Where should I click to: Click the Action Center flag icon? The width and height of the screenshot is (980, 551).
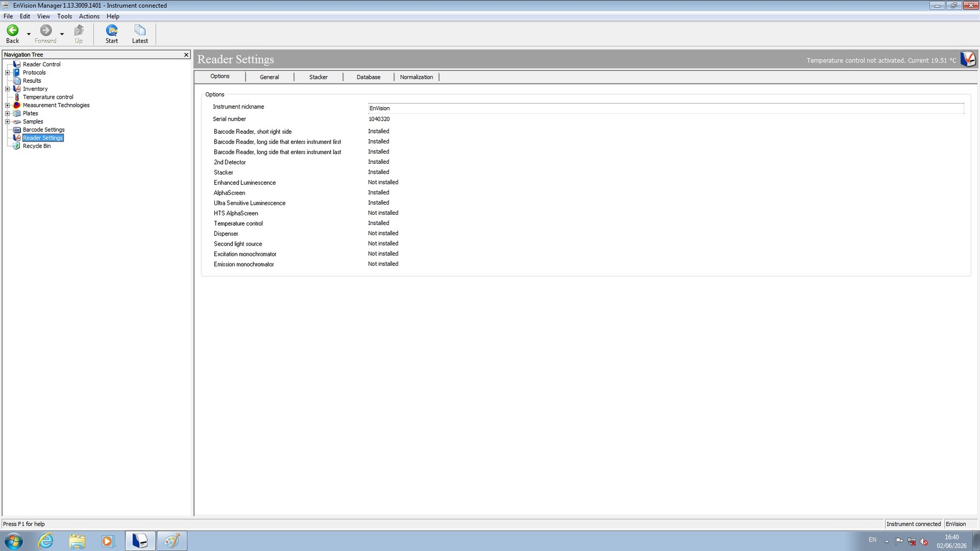899,541
